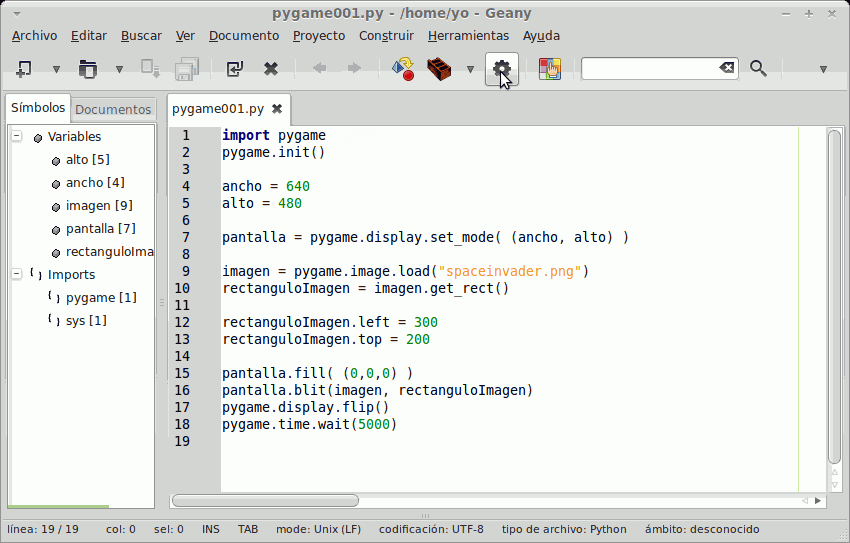Open the recent files dropdown arrow
This screenshot has height=543, width=850.
119,69
